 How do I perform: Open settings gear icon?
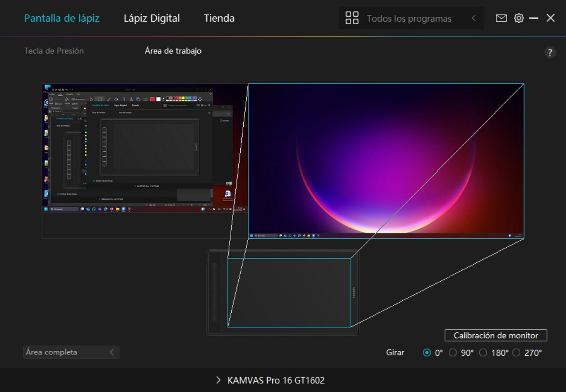[x=519, y=18]
